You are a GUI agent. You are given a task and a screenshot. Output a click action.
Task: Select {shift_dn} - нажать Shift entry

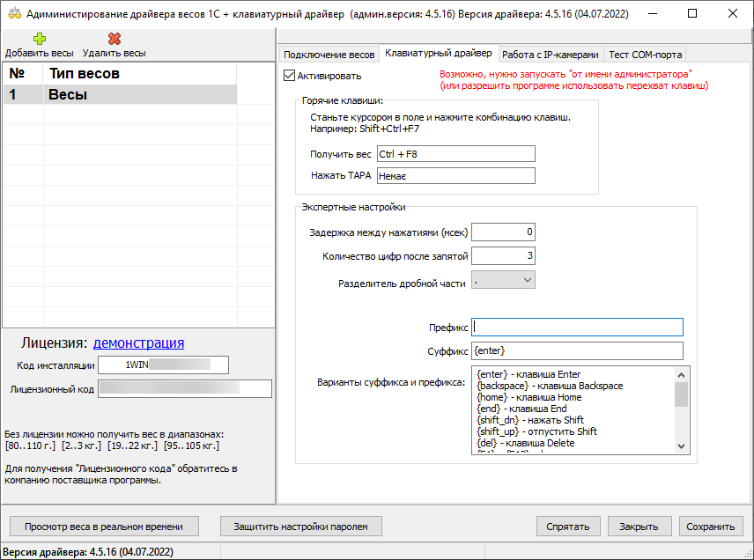[x=530, y=420]
